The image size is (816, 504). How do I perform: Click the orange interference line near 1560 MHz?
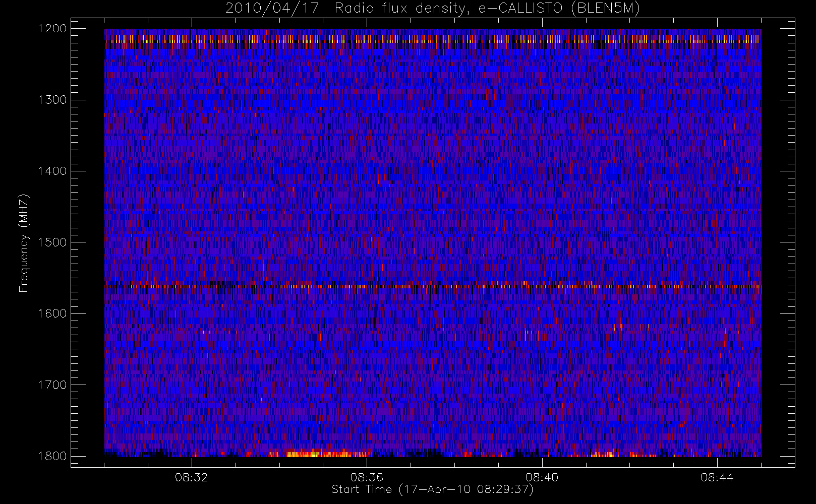(x=433, y=286)
